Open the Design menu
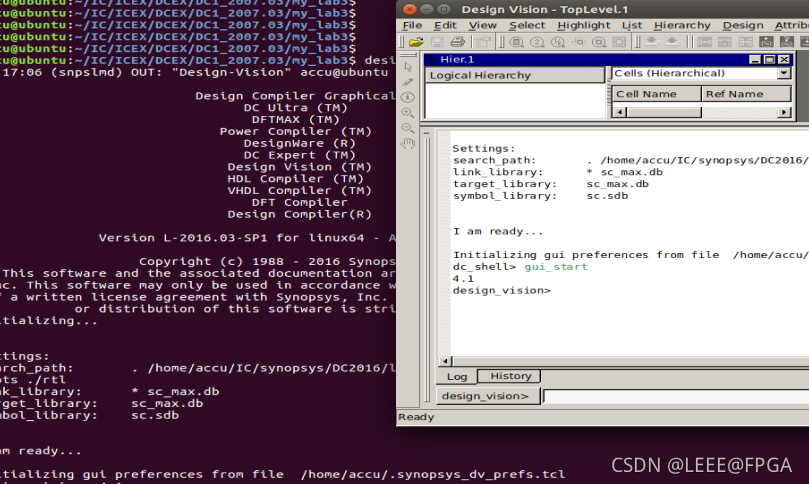This screenshot has width=809, height=484. click(743, 25)
